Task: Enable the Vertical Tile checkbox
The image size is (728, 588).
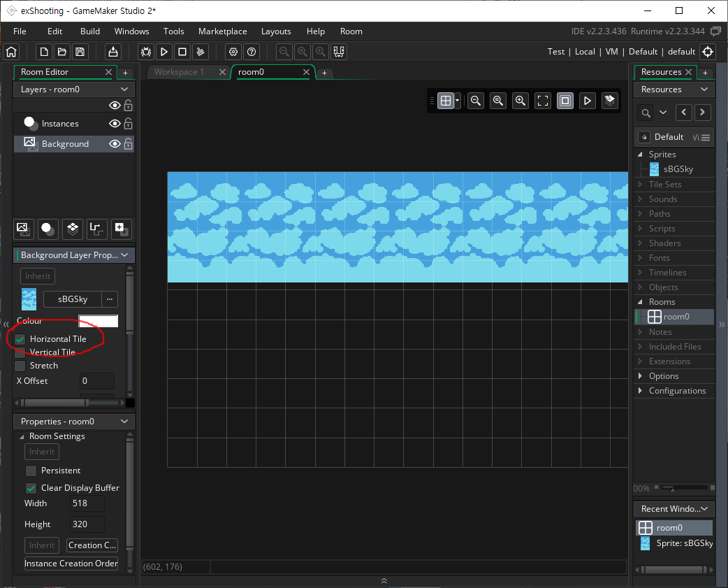Action: [x=19, y=352]
